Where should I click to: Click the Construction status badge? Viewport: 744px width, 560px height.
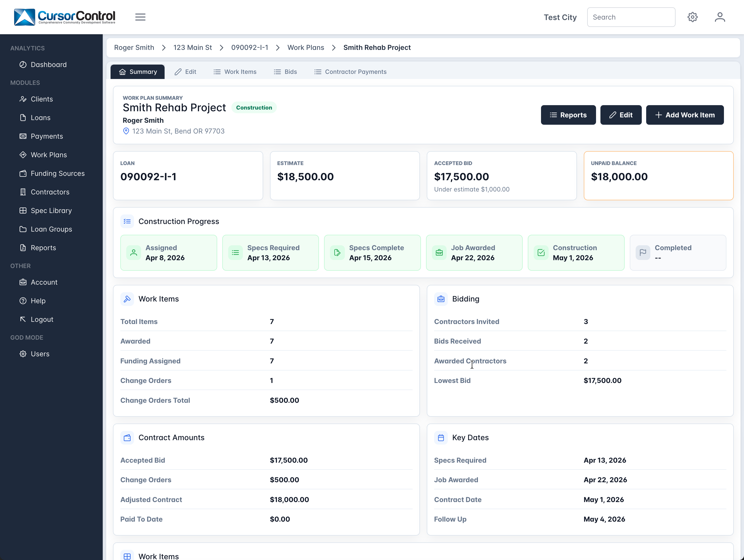coord(254,108)
